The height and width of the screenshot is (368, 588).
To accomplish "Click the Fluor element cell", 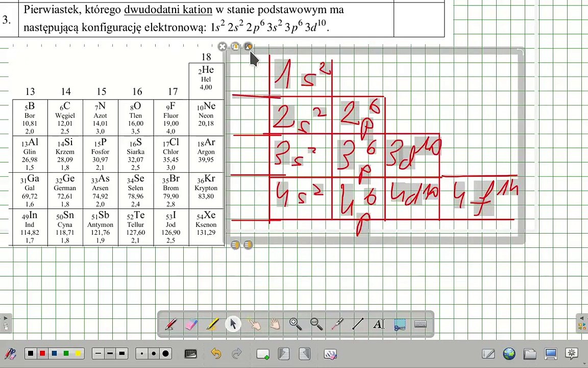I will pos(171,118).
